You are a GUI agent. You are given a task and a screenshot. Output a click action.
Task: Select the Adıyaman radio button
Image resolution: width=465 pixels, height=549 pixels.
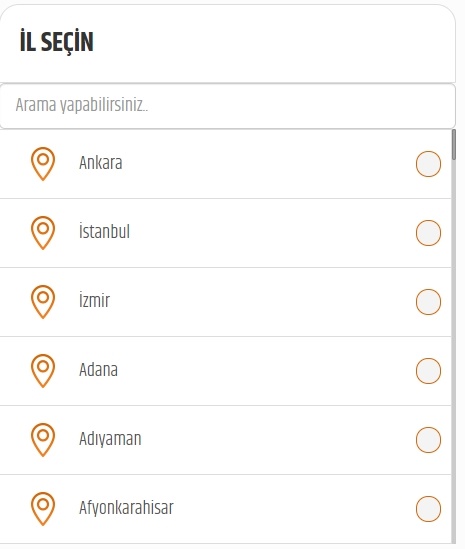click(x=428, y=440)
